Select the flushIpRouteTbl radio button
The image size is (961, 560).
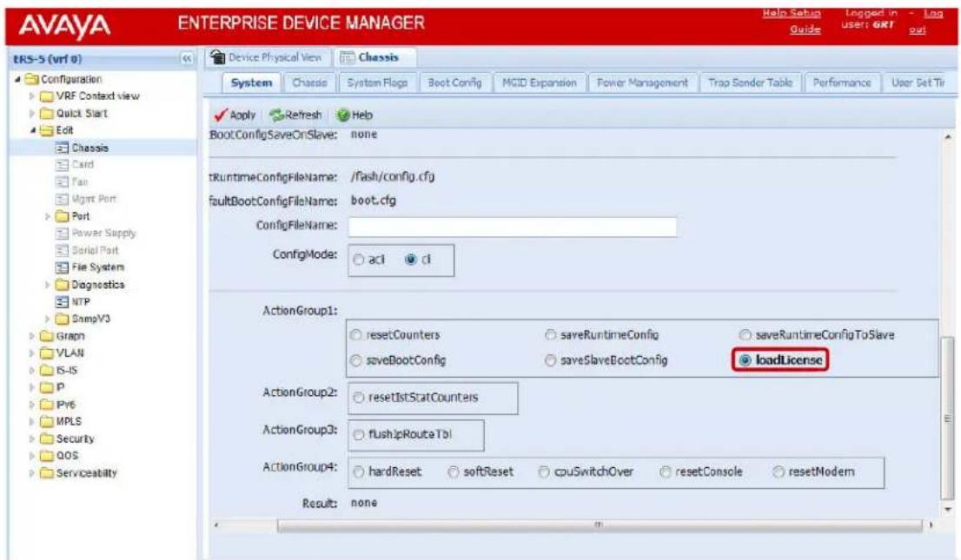(x=359, y=435)
